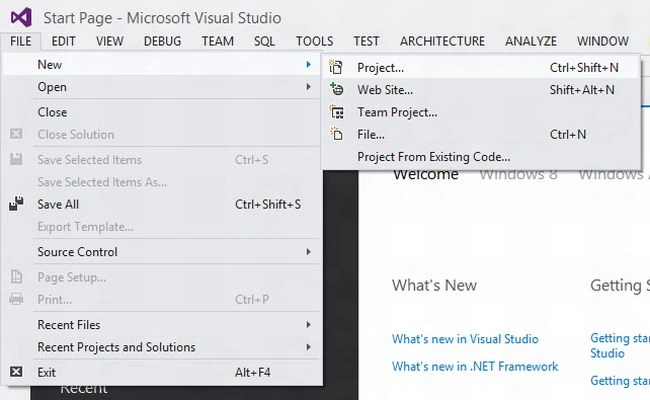
Task: Open What's new in .NET Framework link
Action: click(x=475, y=366)
